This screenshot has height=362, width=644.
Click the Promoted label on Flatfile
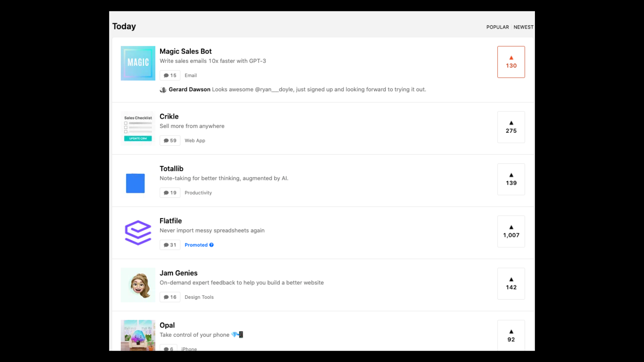point(196,245)
